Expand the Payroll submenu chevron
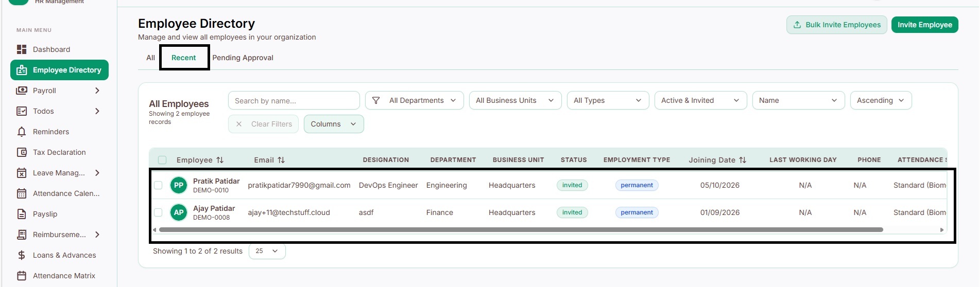This screenshot has height=287, width=980. pyautogui.click(x=97, y=91)
